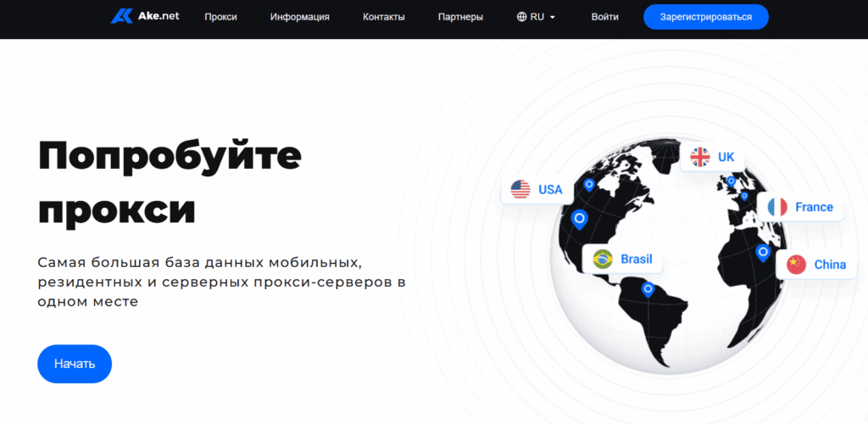This screenshot has height=424, width=868.
Task: Click the Brasil flag icon
Action: [603, 259]
